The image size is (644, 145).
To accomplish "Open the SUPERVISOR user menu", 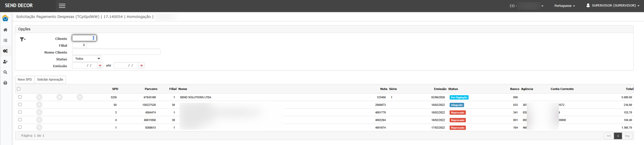I will [x=613, y=5].
